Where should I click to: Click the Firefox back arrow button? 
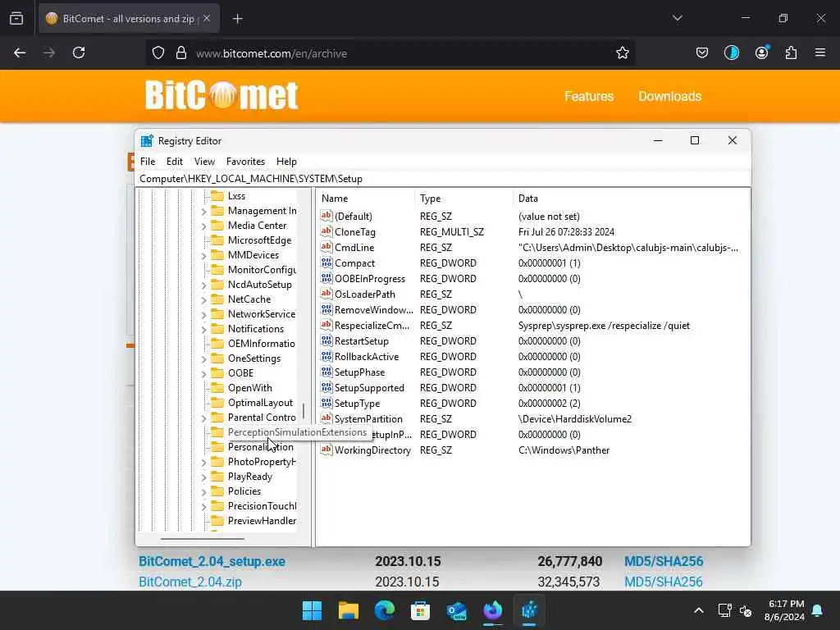(x=20, y=52)
